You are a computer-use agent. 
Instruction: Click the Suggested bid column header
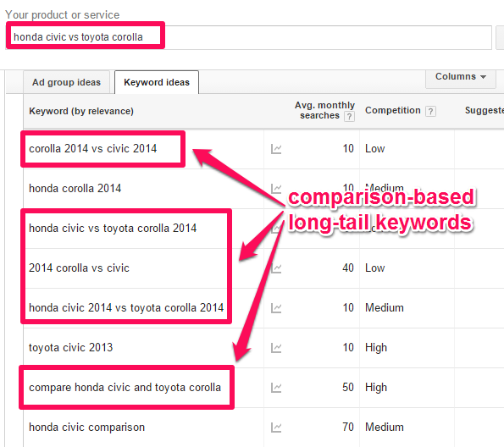(484, 111)
